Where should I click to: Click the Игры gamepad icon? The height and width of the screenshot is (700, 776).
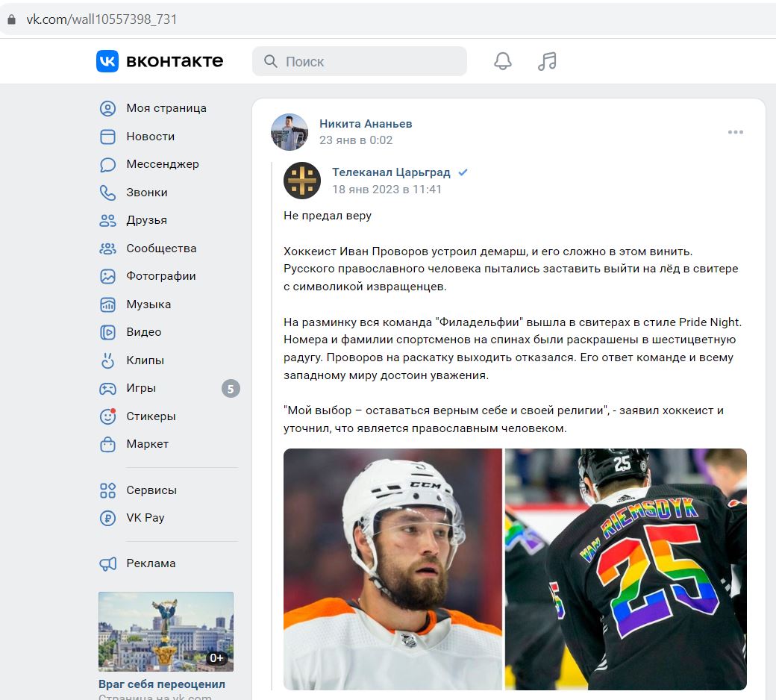(107, 389)
